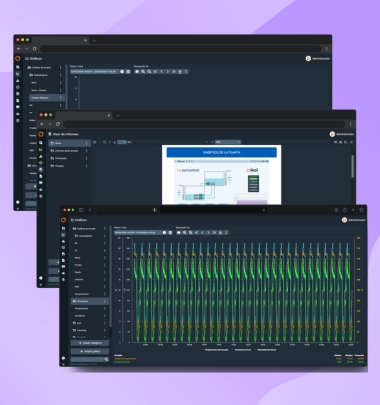Viewport: 380px width, 405px height.
Task: Click the SINÓPTICO DE LA PLANTA report page
Action: 221,175
